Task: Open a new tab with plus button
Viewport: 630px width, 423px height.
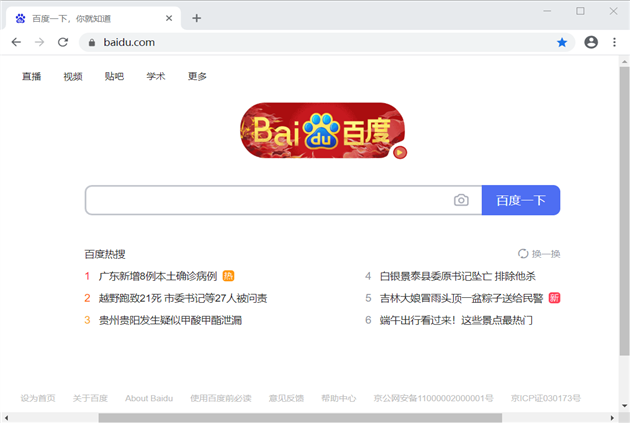Action: (x=196, y=18)
